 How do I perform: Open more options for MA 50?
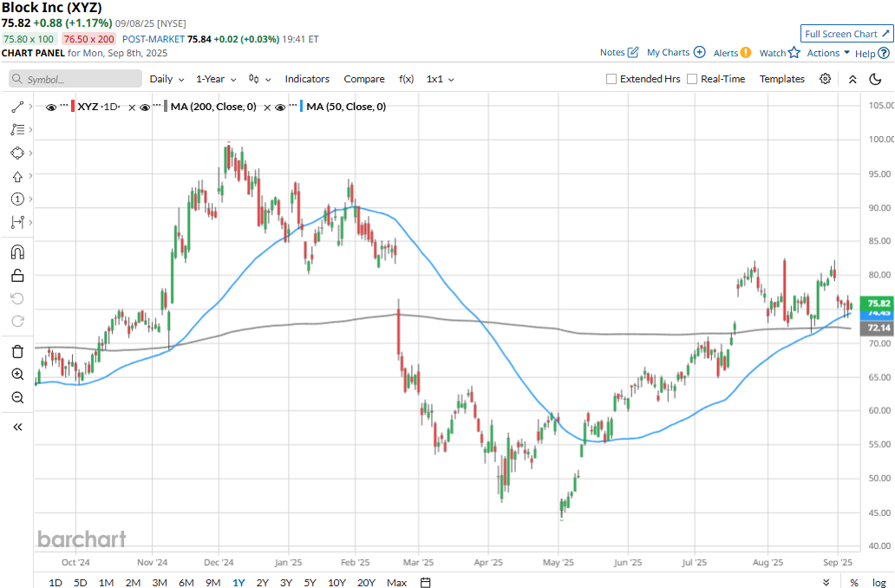click(x=293, y=105)
